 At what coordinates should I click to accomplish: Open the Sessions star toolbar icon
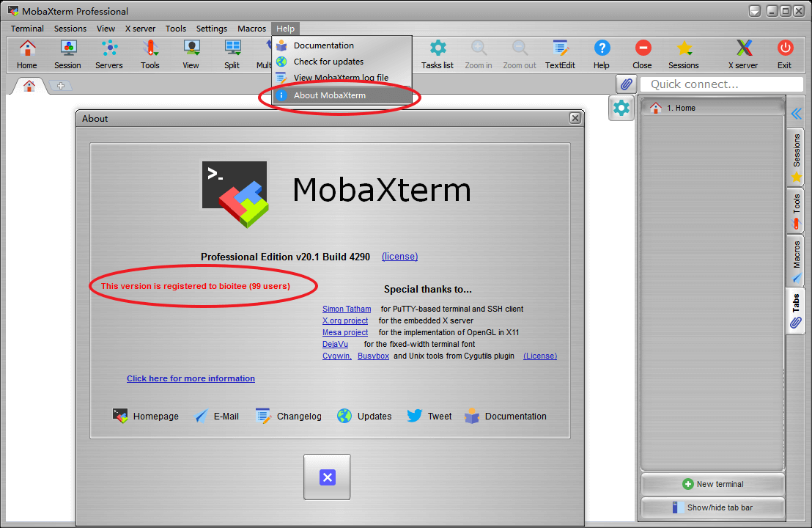(684, 54)
